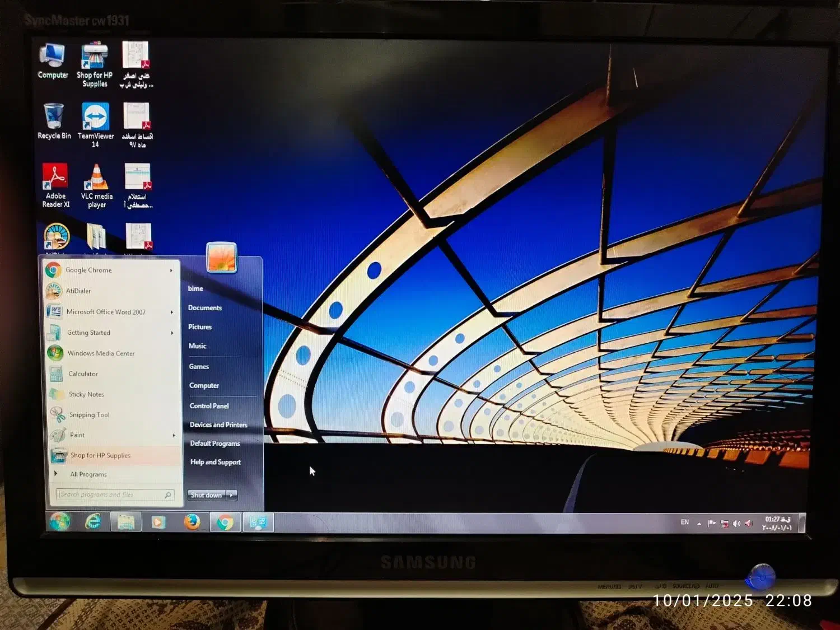Open Paint from the Start menu
840x630 pixels.
(x=115, y=435)
